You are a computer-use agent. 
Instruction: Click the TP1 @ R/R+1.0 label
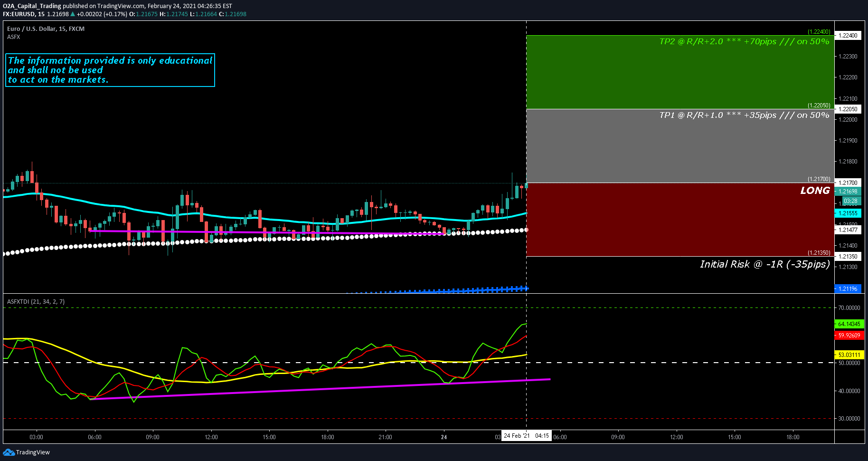tap(744, 115)
